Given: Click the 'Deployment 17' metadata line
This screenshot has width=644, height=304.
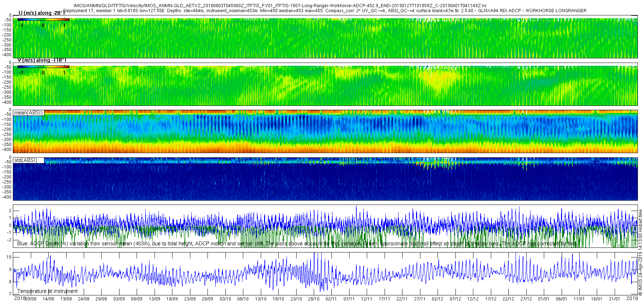Looking at the screenshot, I should pyautogui.click(x=325, y=11).
